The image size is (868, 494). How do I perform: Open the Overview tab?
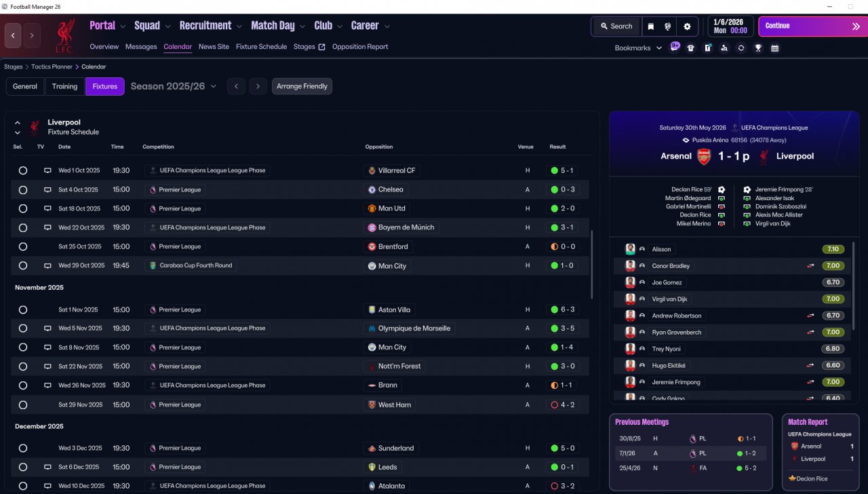(104, 47)
